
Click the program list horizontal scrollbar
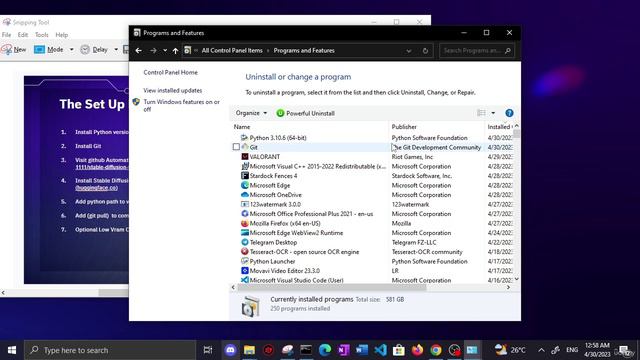click(x=332, y=287)
